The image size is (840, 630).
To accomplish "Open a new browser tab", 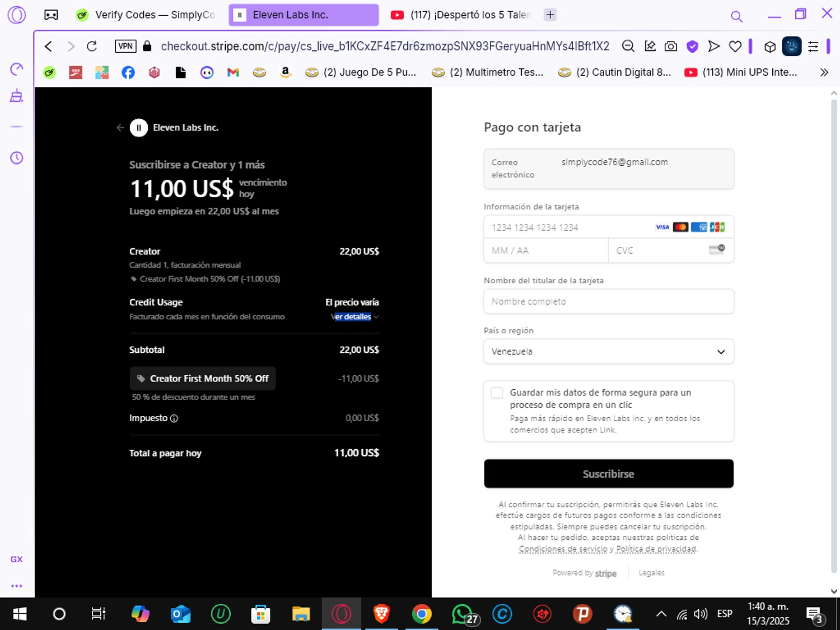I will pyautogui.click(x=550, y=15).
